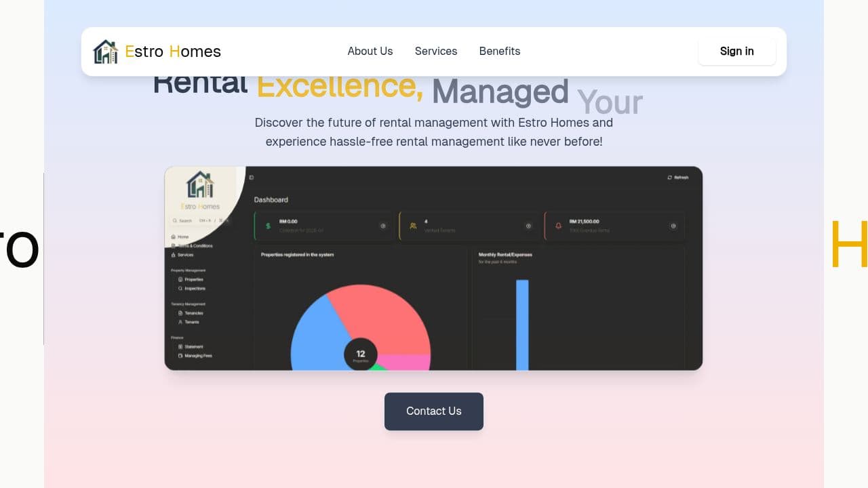Click the Contact Us button
868x488 pixels.
coord(434,411)
